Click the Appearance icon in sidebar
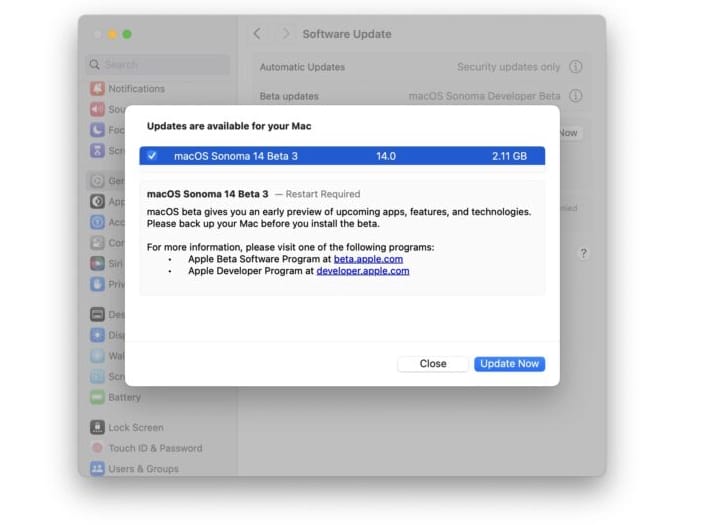 [x=97, y=201]
